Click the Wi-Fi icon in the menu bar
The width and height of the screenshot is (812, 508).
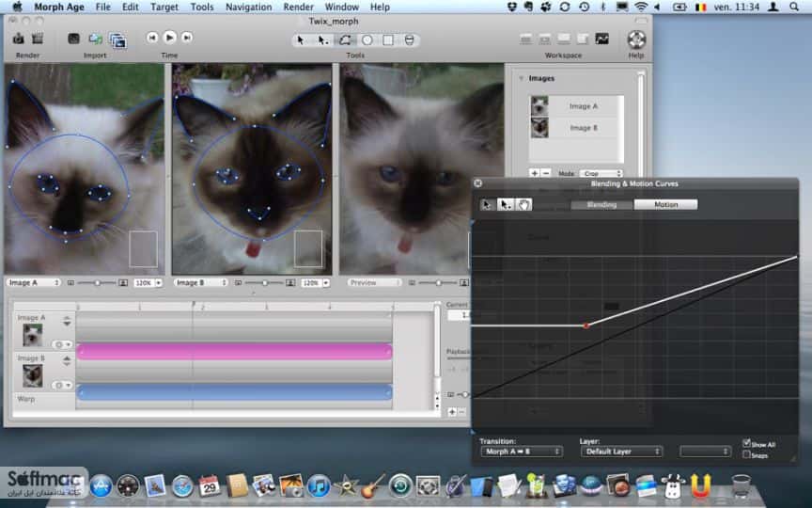641,7
